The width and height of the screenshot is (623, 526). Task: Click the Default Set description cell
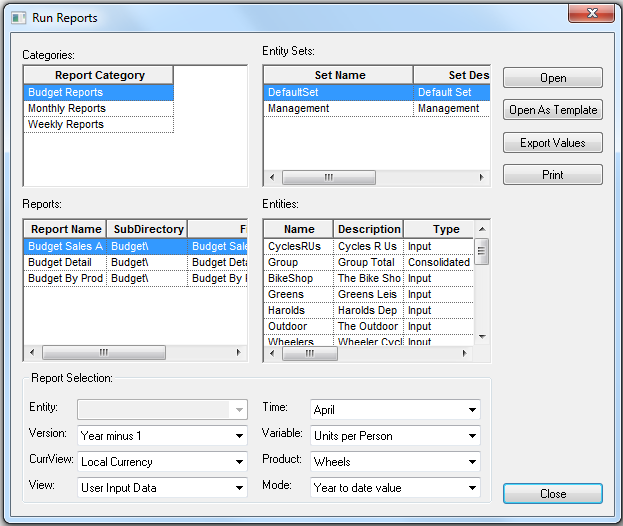point(452,92)
